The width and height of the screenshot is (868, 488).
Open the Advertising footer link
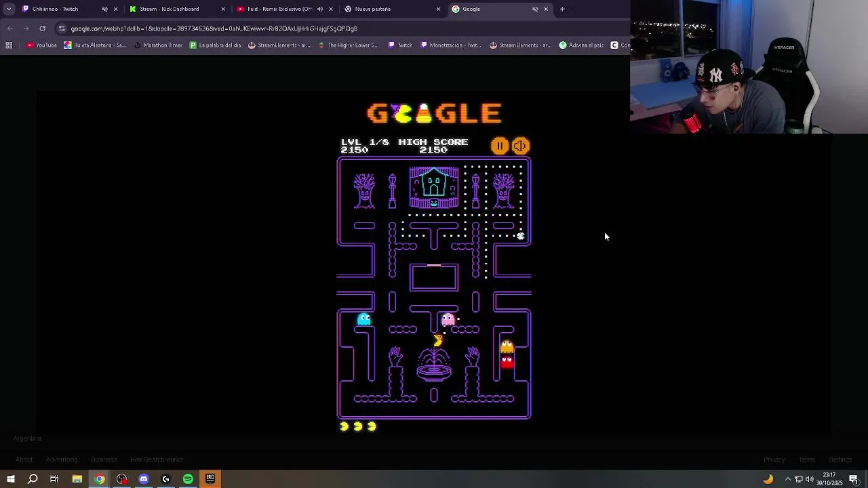(62, 460)
